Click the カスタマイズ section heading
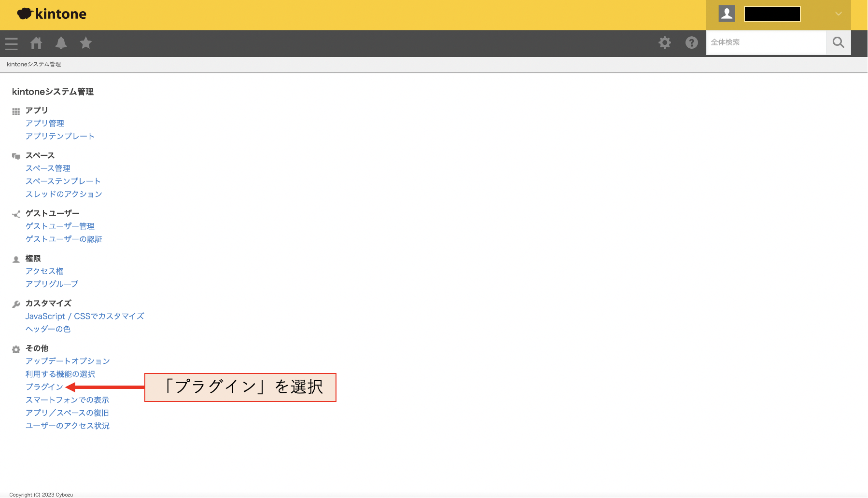 tap(48, 304)
